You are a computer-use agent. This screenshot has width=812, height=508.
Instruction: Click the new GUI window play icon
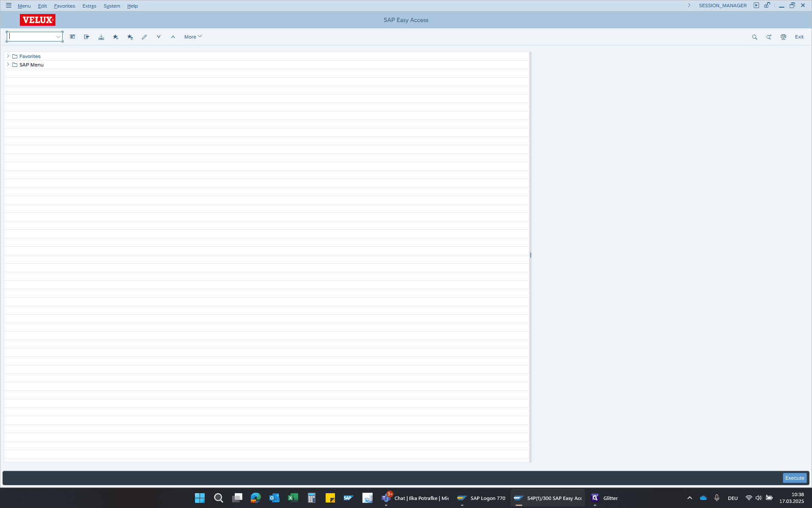point(756,6)
